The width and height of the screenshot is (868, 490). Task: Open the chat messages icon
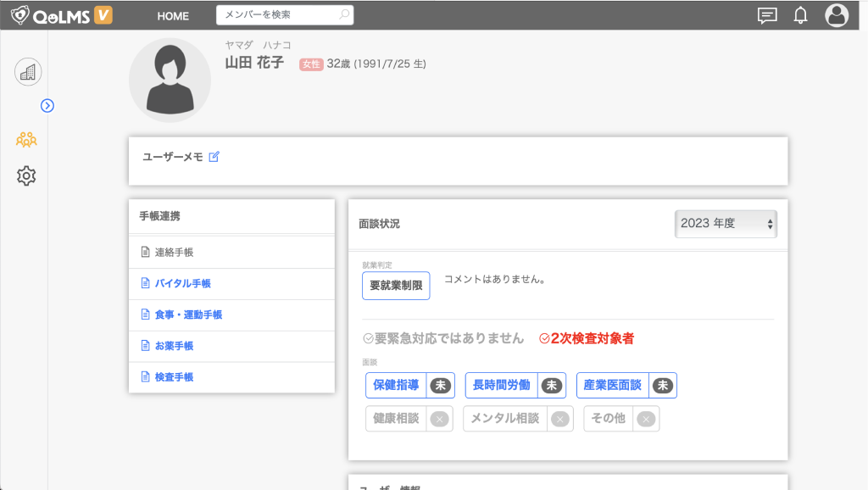766,15
